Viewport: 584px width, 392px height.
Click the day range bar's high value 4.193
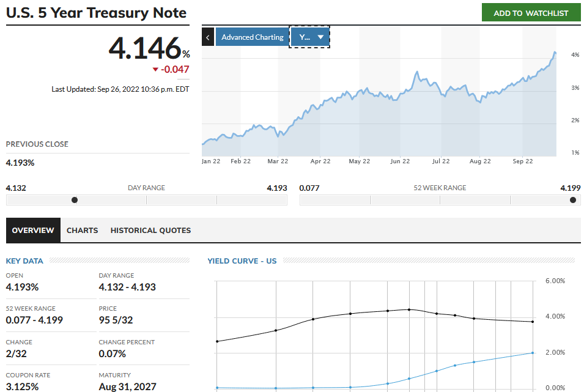click(277, 188)
